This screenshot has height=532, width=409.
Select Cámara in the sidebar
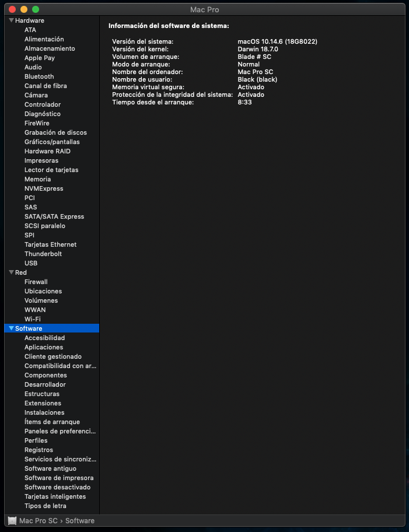36,95
